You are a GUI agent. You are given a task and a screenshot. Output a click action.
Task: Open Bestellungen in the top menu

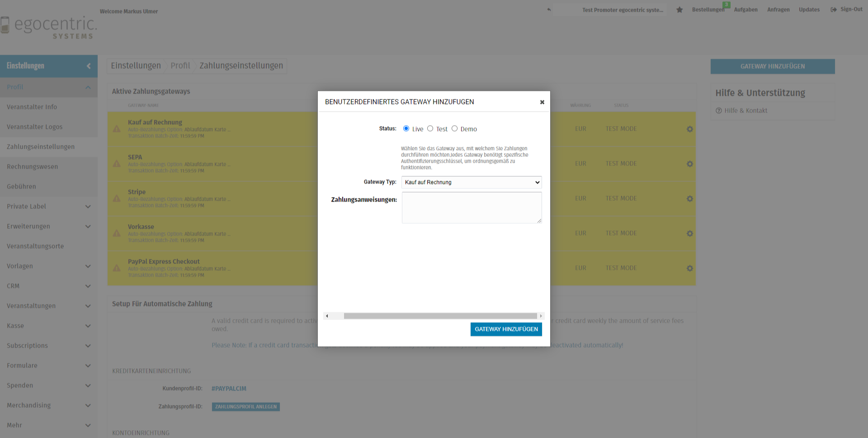point(708,9)
